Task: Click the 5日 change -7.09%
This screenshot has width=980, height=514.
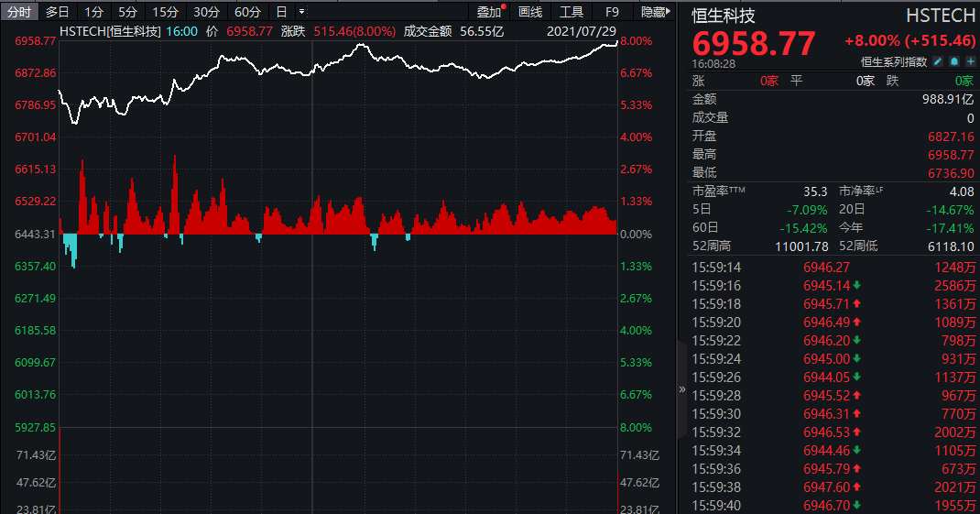Action: 807,210
